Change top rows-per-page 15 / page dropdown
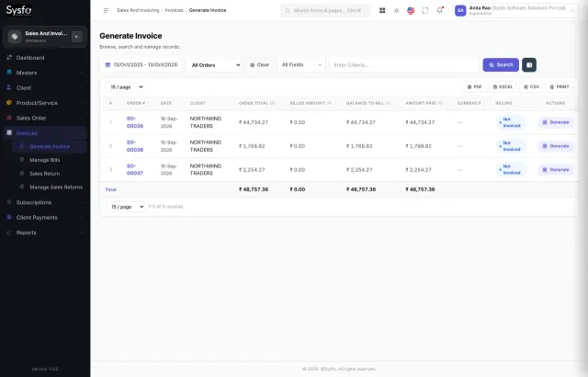 pos(125,87)
